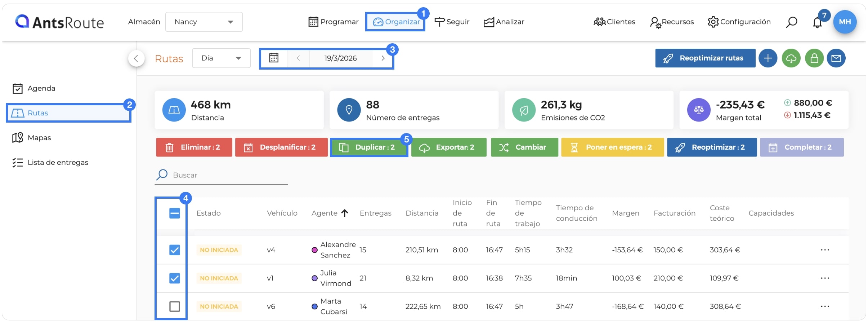This screenshot has height=322, width=868.
Task: Click the 222,65 km distance cell
Action: [x=423, y=306]
